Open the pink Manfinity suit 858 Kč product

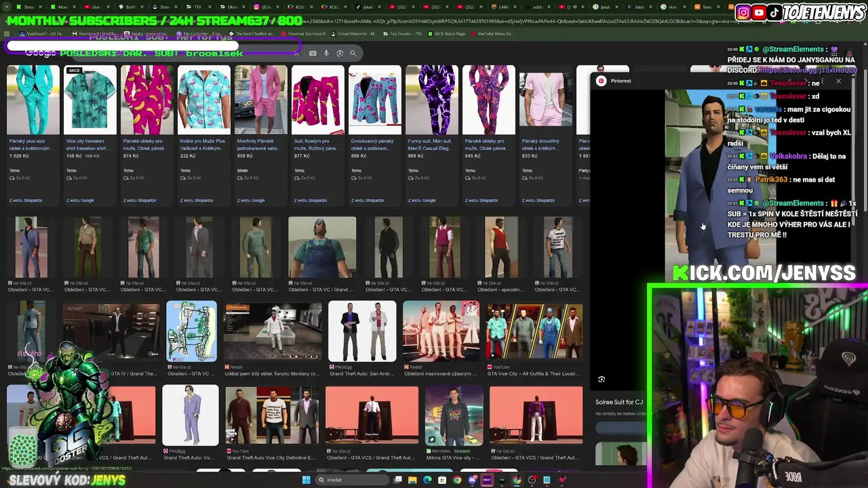click(261, 134)
